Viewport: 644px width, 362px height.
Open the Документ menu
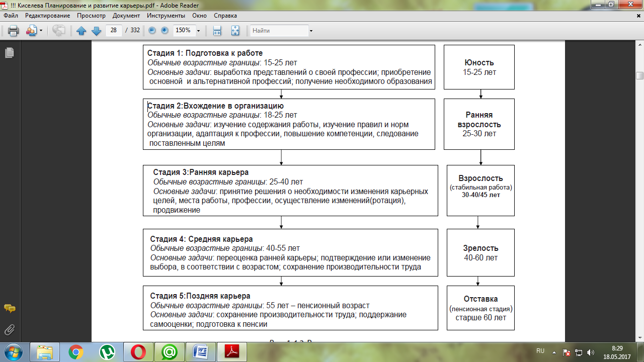tap(126, 16)
